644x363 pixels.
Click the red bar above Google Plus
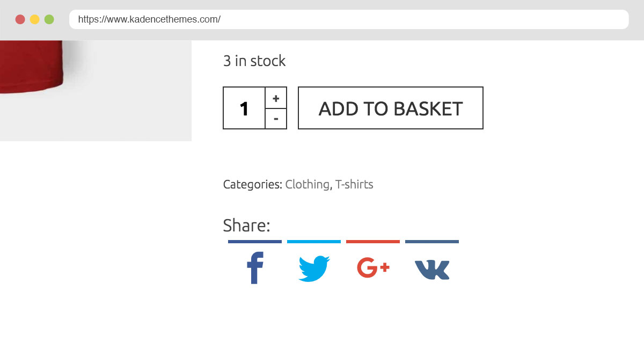[x=373, y=242]
